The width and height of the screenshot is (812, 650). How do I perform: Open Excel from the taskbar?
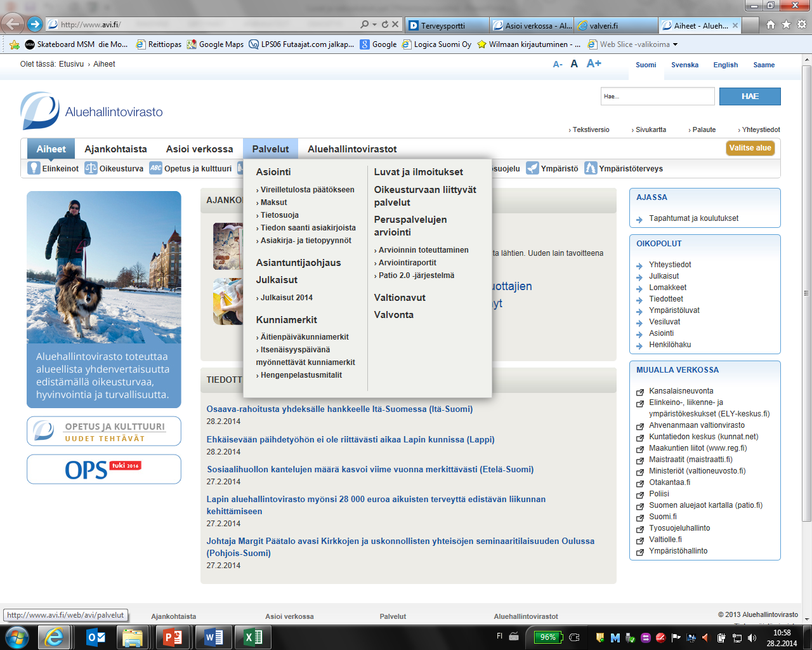click(x=253, y=637)
